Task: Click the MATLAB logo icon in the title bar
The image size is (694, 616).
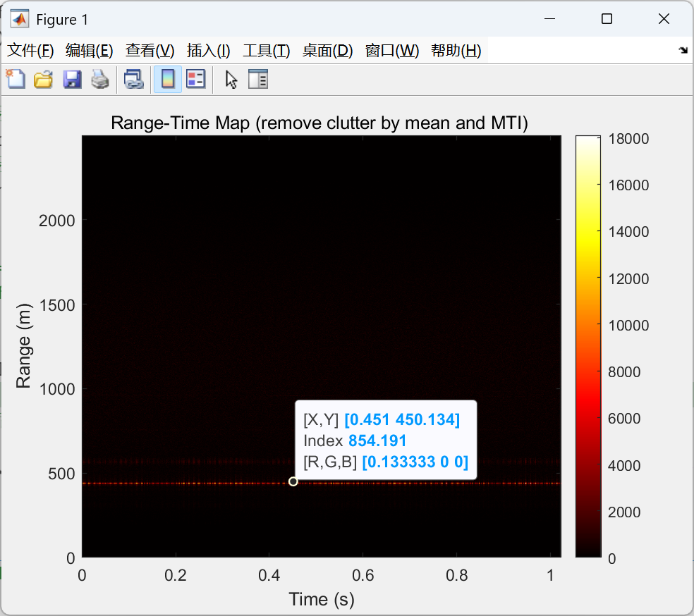Action: pos(20,19)
